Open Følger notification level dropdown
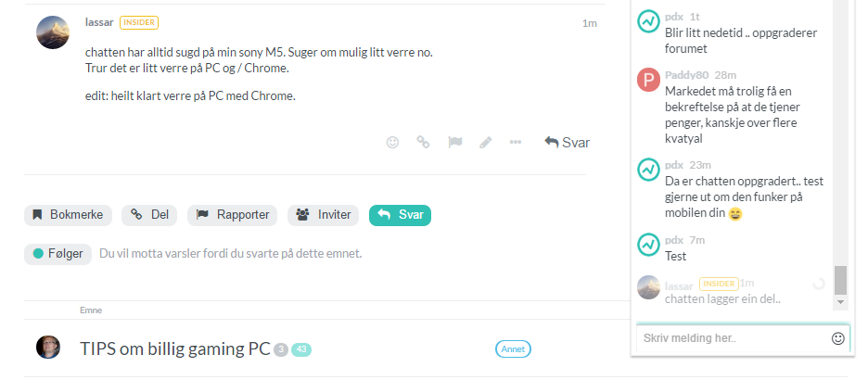The image size is (868, 380). click(x=58, y=254)
